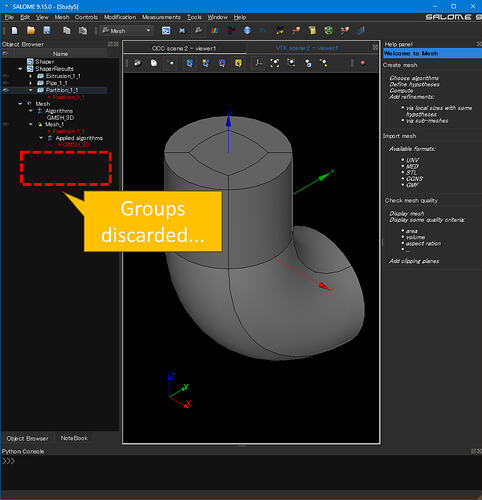Click the yellow-black module icon in main toolbar

(280, 31)
